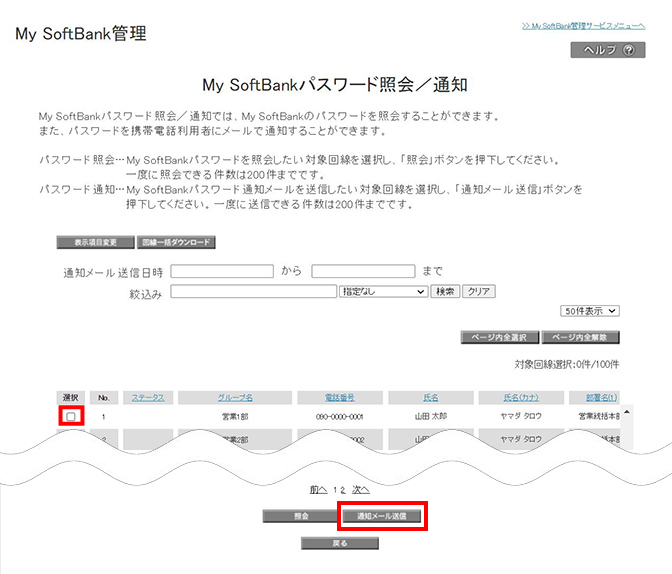Focus the 通知メール送信日時 start date field
Viewport: 672px width, 574px height.
point(222,271)
